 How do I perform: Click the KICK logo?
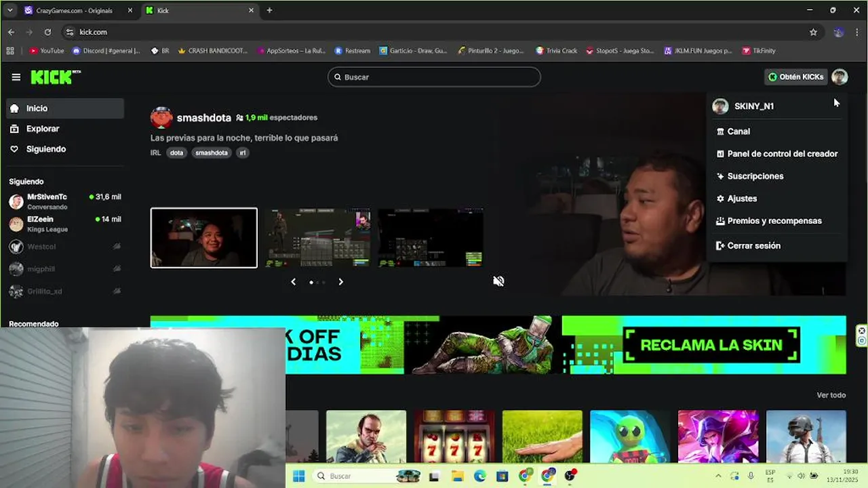56,77
